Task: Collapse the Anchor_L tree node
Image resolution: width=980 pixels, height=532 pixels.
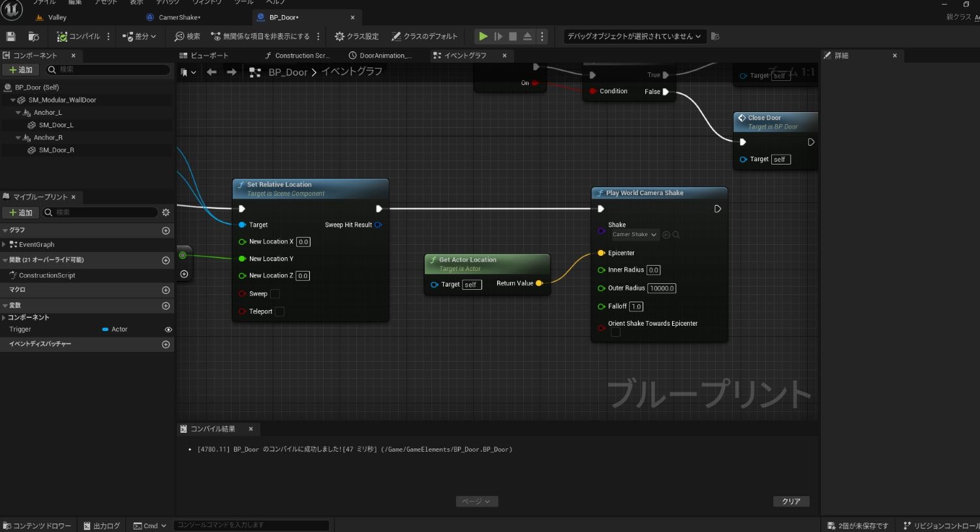Action: [x=18, y=112]
